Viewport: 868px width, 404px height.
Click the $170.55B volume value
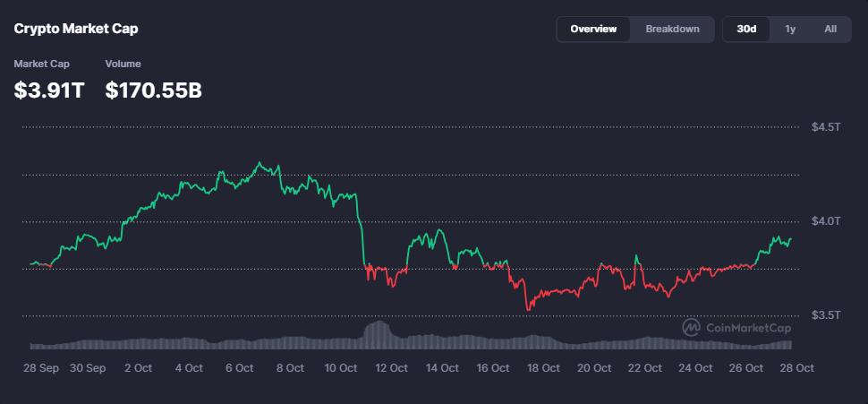[153, 90]
